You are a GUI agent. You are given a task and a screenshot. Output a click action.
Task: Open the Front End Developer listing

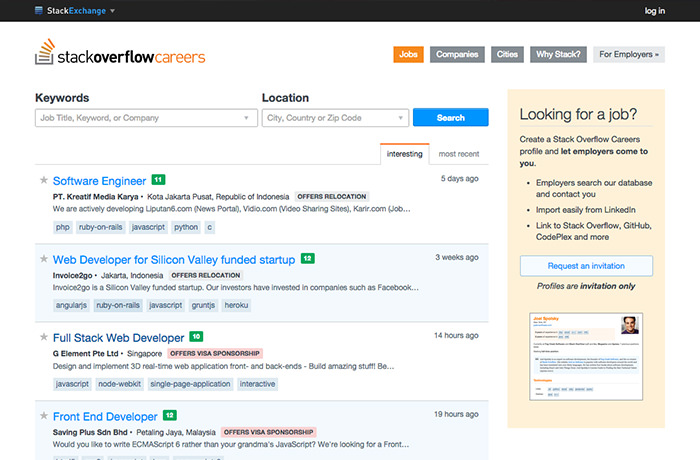(x=105, y=417)
